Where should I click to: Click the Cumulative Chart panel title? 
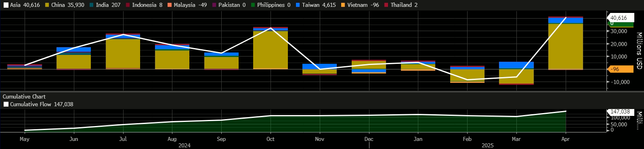pos(24,97)
